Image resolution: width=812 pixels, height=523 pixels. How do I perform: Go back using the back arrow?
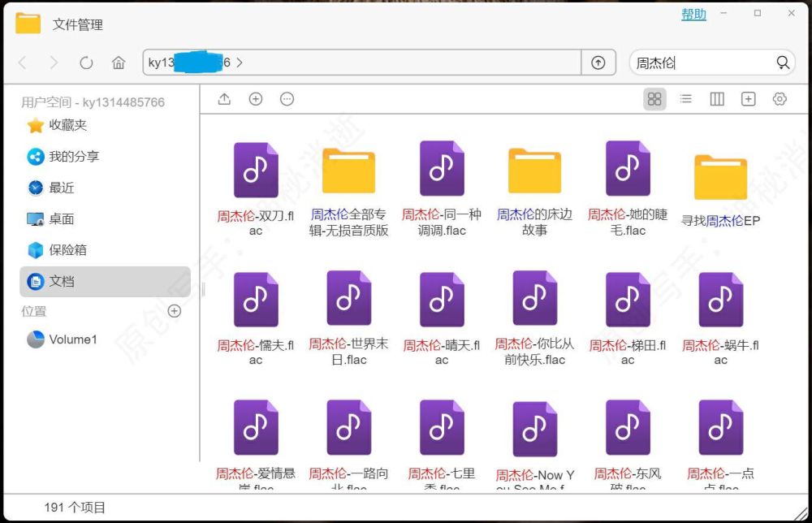[x=22, y=63]
